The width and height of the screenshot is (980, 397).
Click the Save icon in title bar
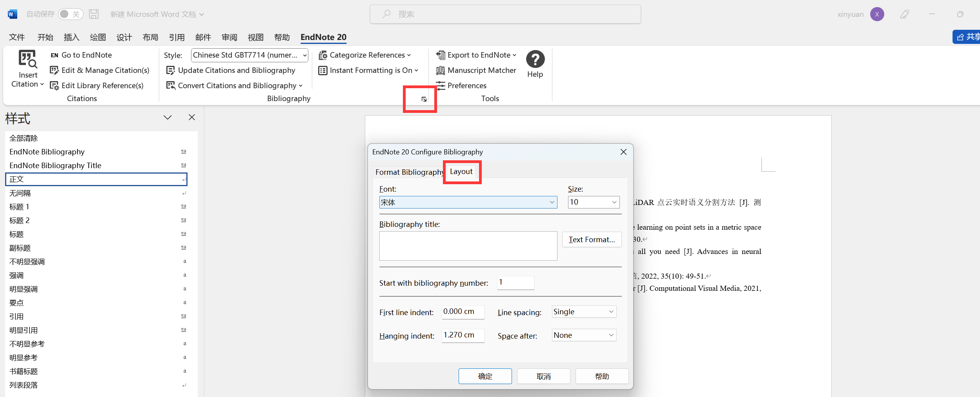pos(94,14)
